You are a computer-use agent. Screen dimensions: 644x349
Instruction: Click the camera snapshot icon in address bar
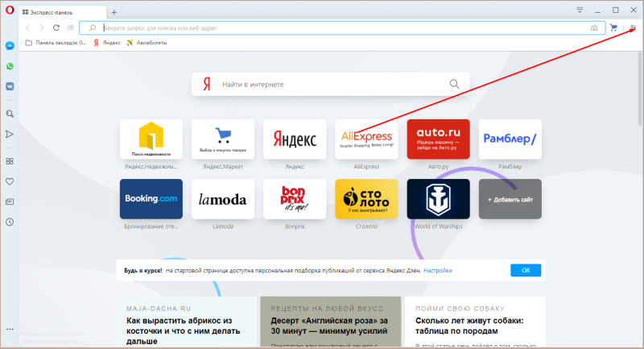click(594, 28)
